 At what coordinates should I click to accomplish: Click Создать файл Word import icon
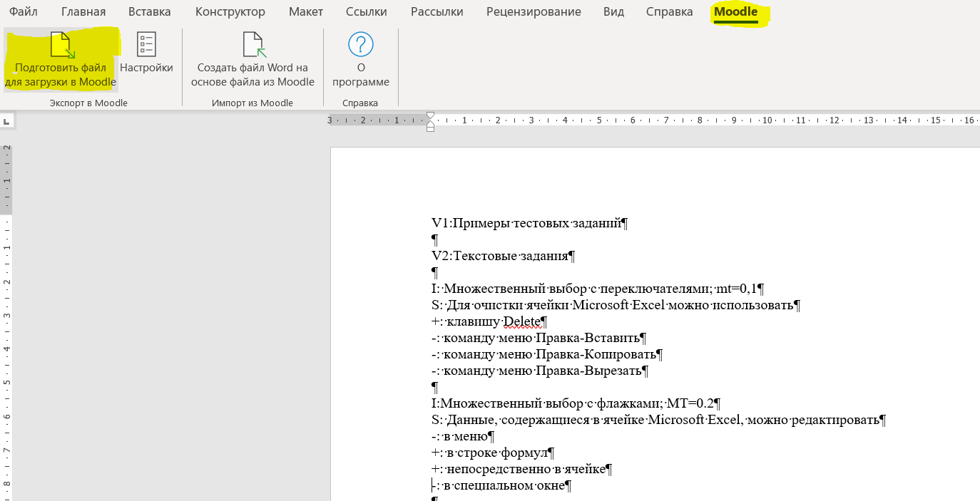[253, 44]
